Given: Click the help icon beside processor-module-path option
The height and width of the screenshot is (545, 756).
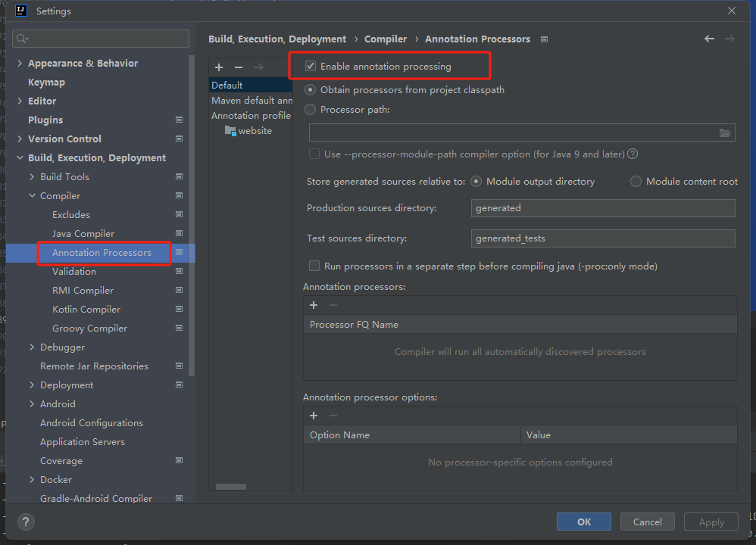Looking at the screenshot, I should pyautogui.click(x=633, y=154).
